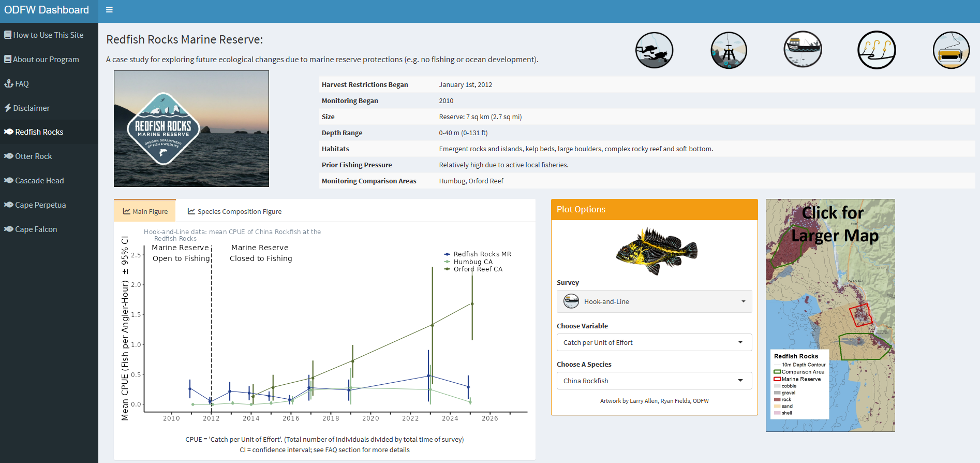Viewport: 980px width, 463px height.
Task: Click the map for larger view
Action: (830, 315)
